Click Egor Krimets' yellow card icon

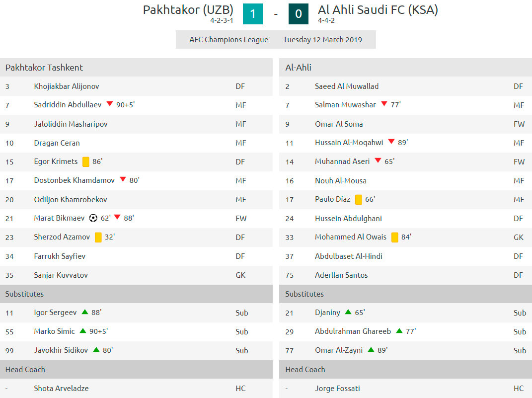tap(86, 161)
